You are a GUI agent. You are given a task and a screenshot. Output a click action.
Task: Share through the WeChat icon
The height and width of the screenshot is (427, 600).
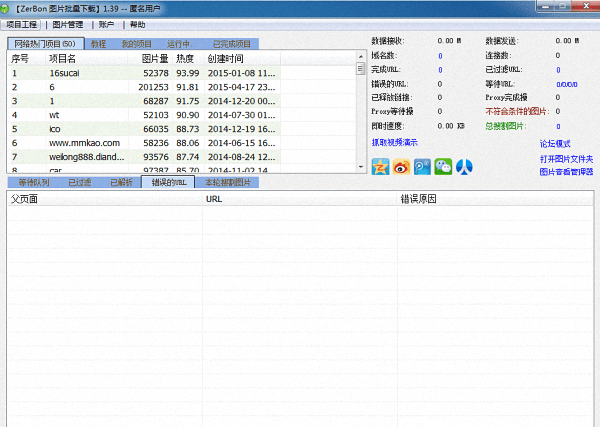pos(443,167)
